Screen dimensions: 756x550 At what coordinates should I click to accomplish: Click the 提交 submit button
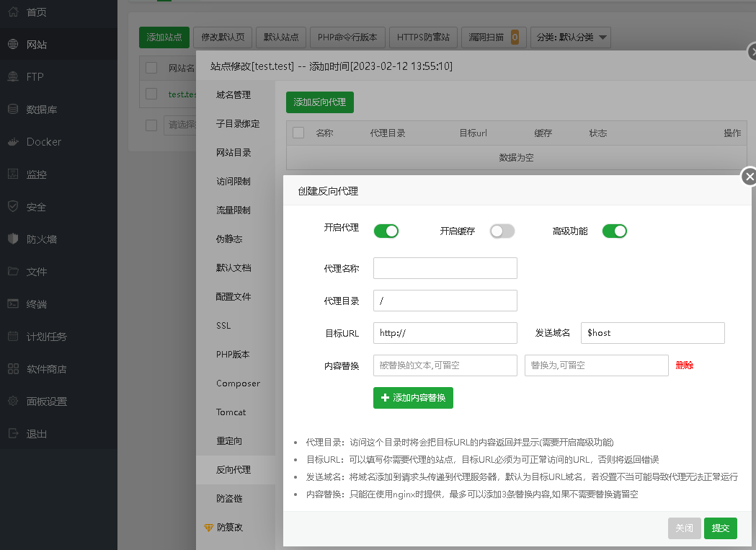point(720,528)
